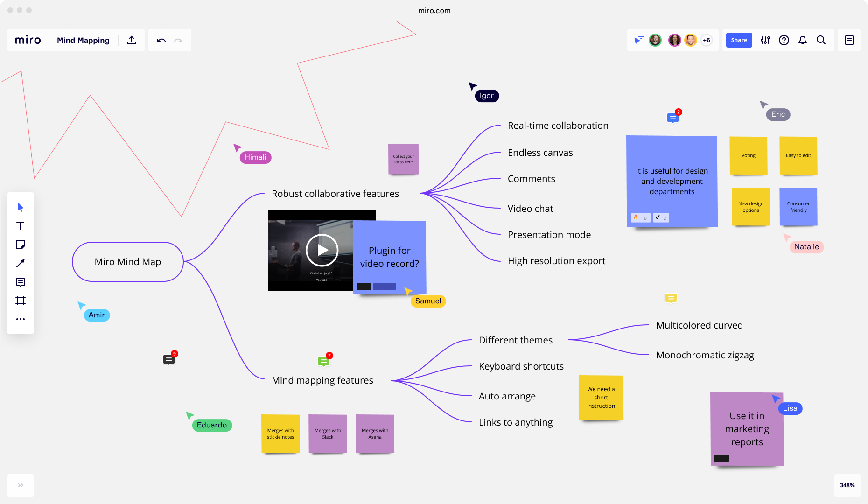Select the Comment tool
Screen dimensions: 868x504
[x=21, y=282]
